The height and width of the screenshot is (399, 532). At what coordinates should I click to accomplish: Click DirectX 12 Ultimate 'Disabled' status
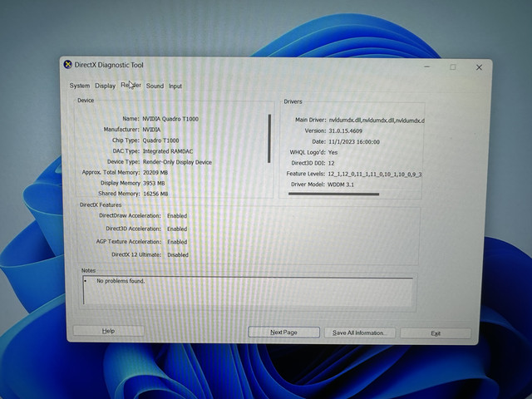178,255
